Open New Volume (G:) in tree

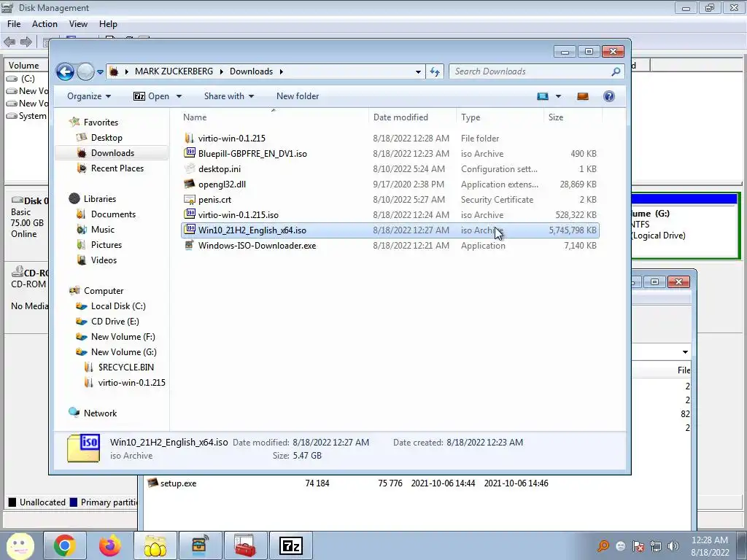123,352
